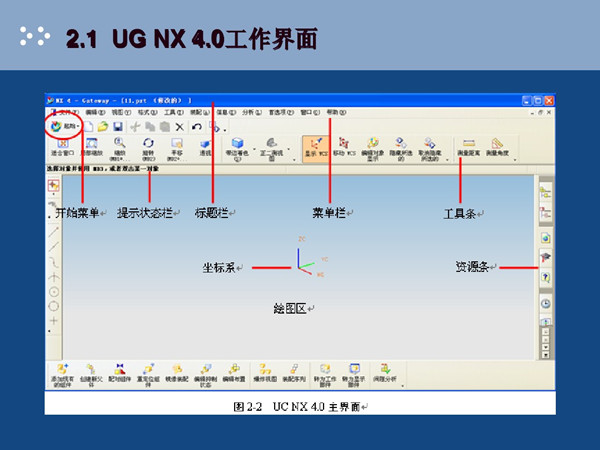600x450 pixels.
Task: Click the 镜像装配 Mirror assembly icon
Action: coord(177,373)
